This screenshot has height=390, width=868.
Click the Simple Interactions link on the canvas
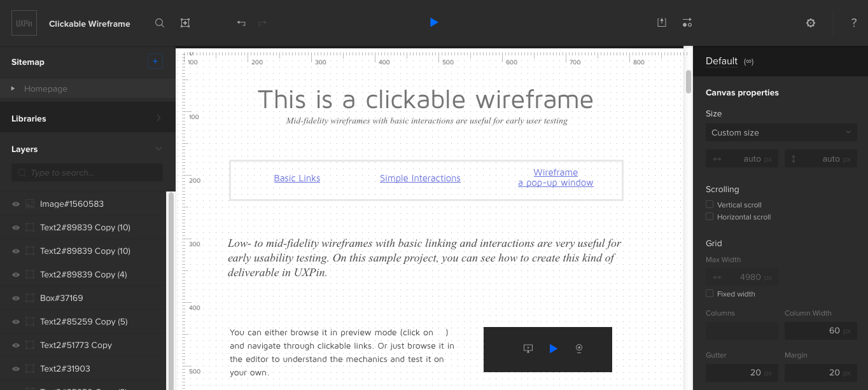(x=420, y=178)
